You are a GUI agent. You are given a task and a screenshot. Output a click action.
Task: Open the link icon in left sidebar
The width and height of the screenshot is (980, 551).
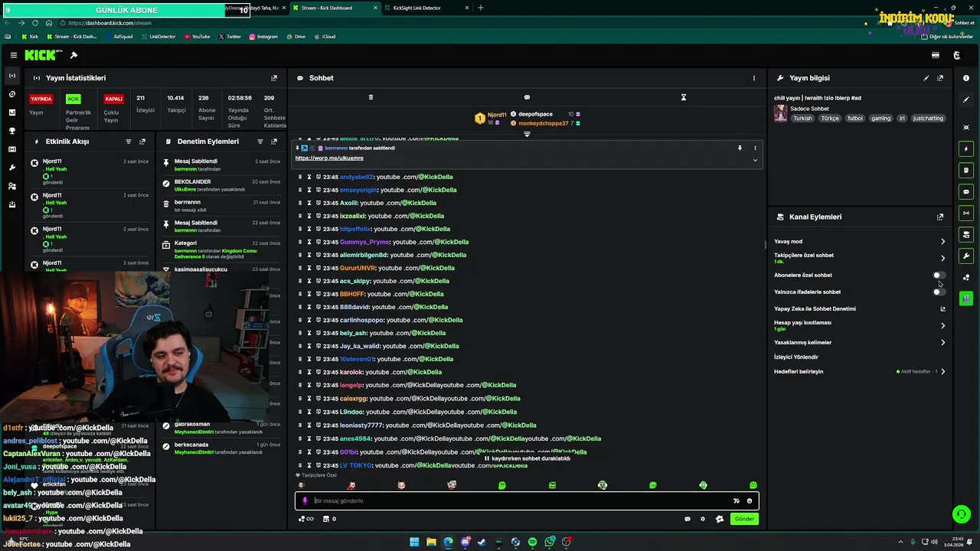(x=11, y=94)
